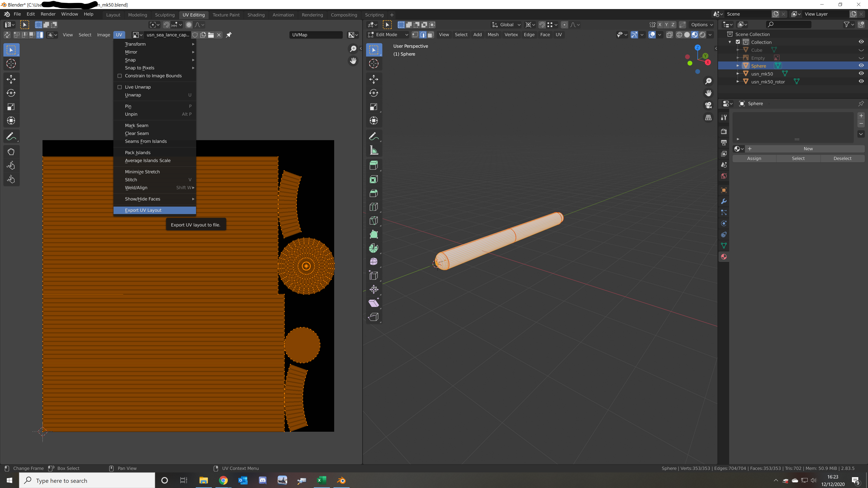Image resolution: width=868 pixels, height=488 pixels.
Task: Click the Assign material button
Action: (754, 158)
